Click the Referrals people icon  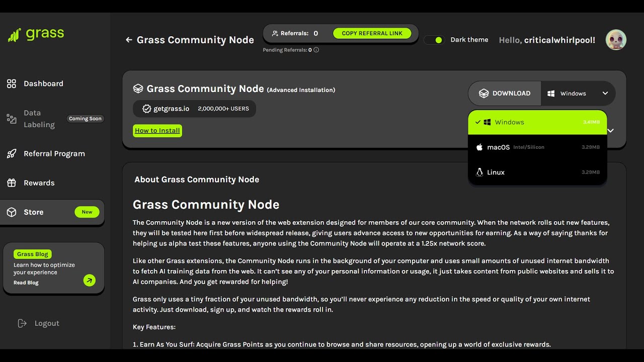pos(275,34)
